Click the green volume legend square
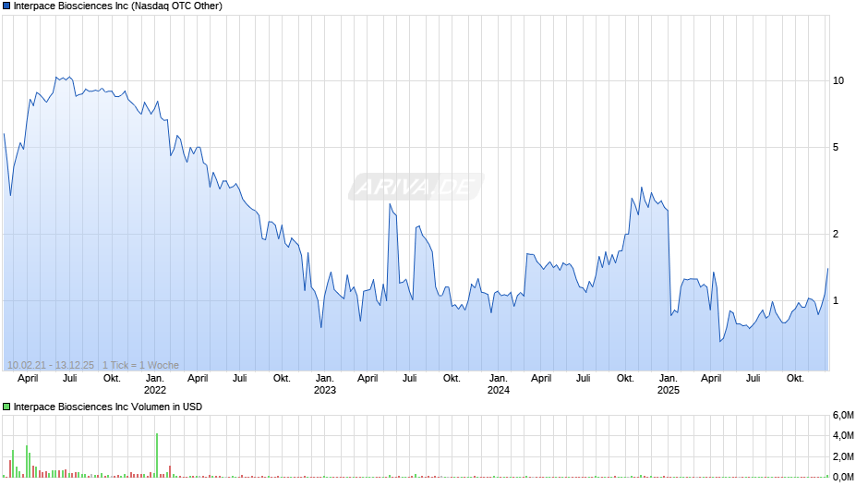Screen dimensions: 868x486 [6, 407]
